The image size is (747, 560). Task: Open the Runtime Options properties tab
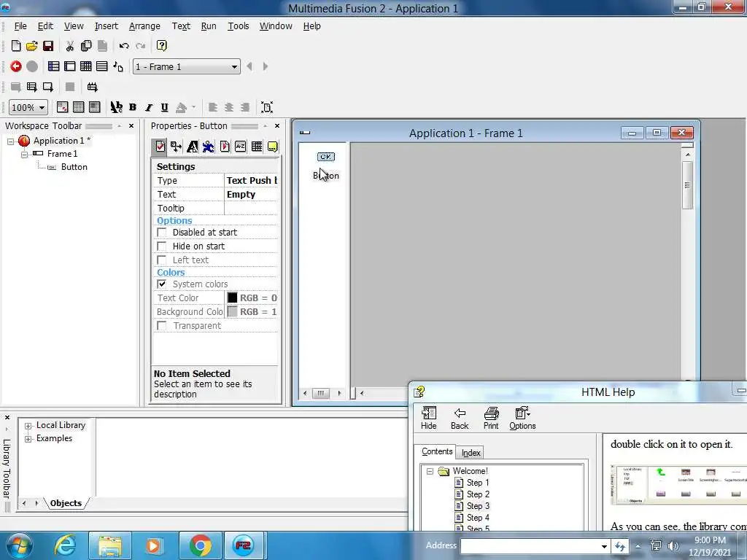click(x=225, y=147)
